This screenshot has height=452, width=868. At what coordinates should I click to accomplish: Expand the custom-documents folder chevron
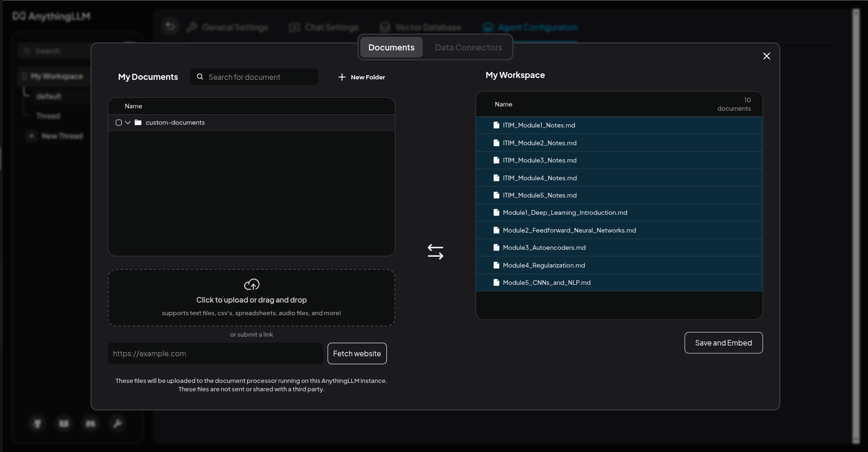(x=127, y=122)
